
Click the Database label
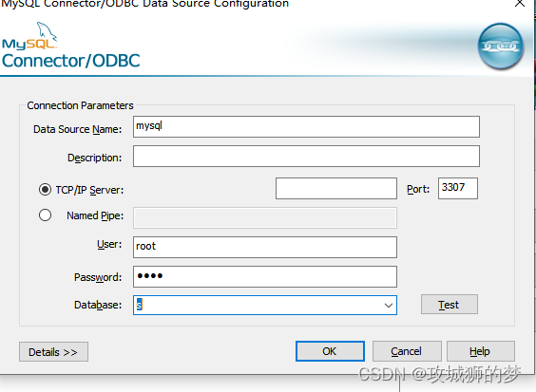[x=98, y=305]
